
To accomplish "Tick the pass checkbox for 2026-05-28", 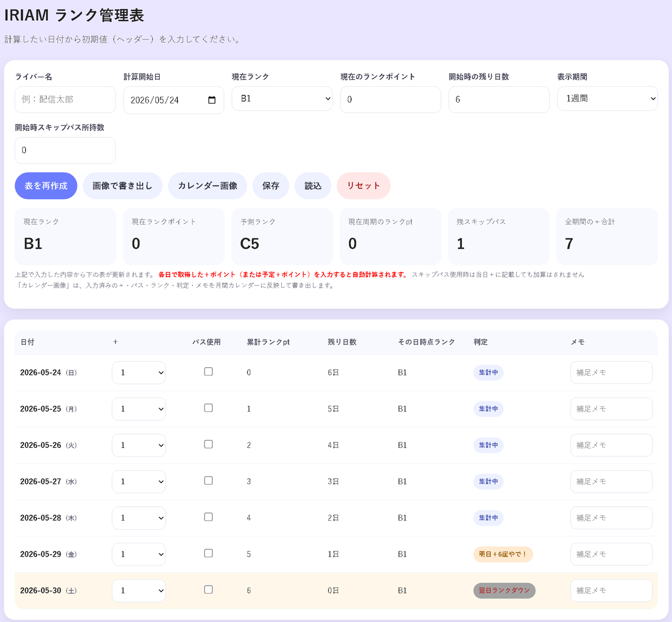I will [x=208, y=517].
